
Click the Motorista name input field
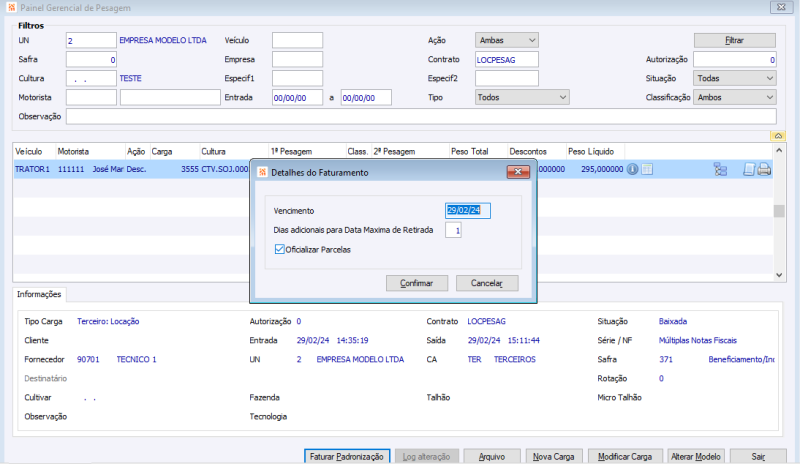(x=170, y=97)
